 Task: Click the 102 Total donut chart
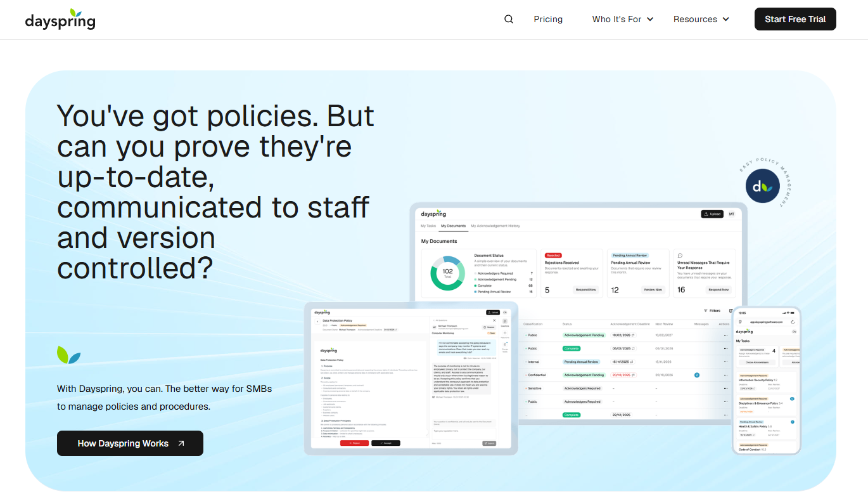point(447,273)
